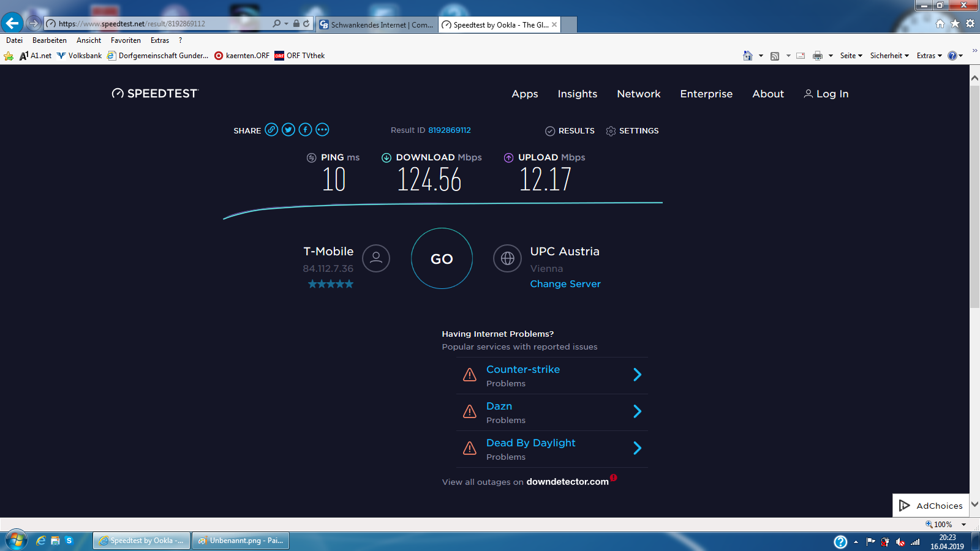Expand Sicherheit dropdown

point(889,56)
